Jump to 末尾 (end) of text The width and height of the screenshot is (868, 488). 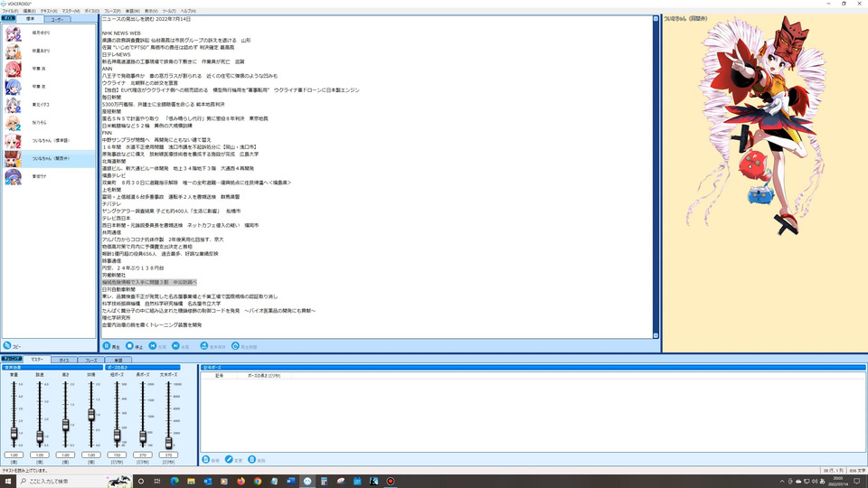pos(181,346)
